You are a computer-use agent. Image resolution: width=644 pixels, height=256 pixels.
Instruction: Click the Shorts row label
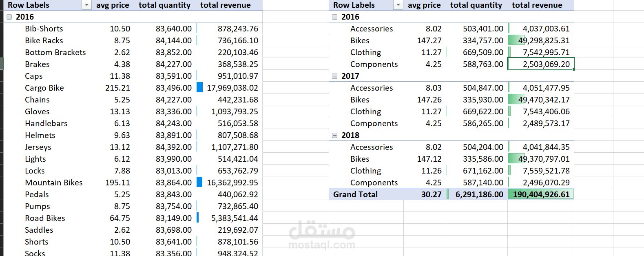click(37, 242)
